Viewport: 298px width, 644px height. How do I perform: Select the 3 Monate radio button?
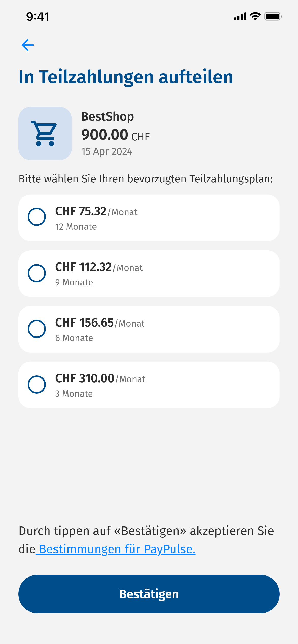37,385
